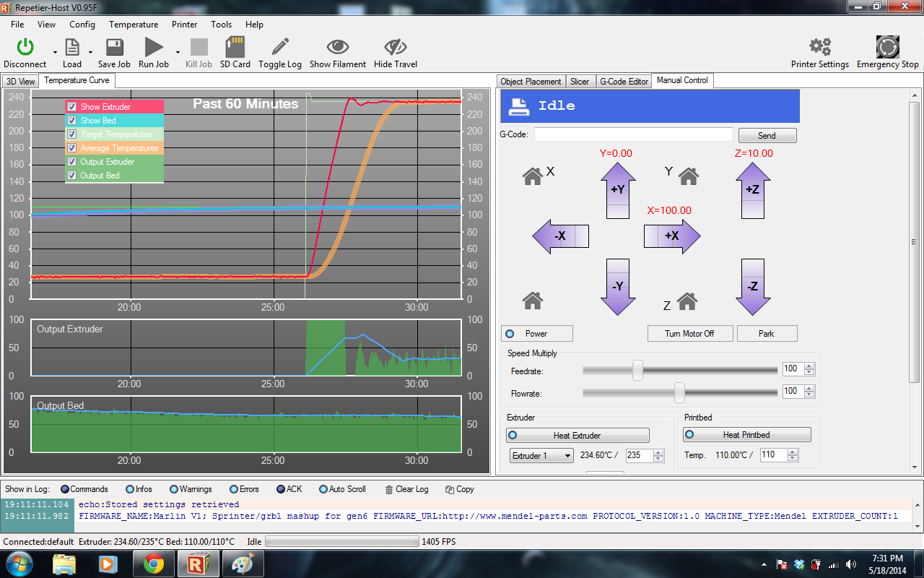Open the Temperature menu
Viewport: 924px width, 578px height.
point(134,25)
